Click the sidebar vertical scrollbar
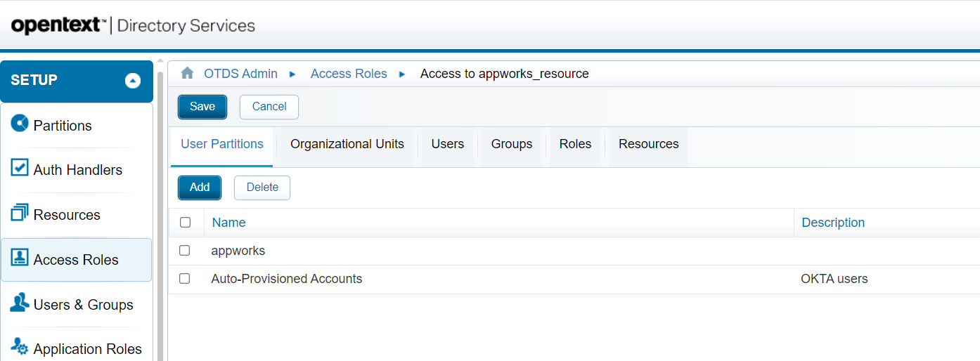This screenshot has height=361, width=980. click(160, 211)
